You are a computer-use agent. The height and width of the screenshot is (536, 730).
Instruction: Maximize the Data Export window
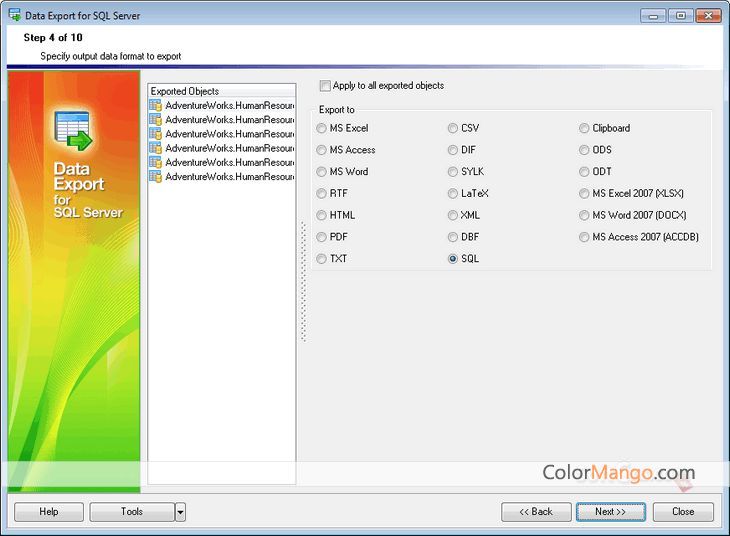(x=681, y=16)
